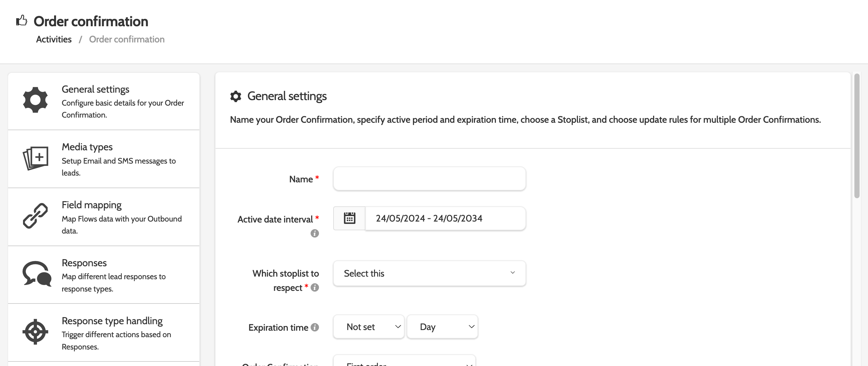This screenshot has height=366, width=868.
Task: Click the Name input field
Action: 429,179
